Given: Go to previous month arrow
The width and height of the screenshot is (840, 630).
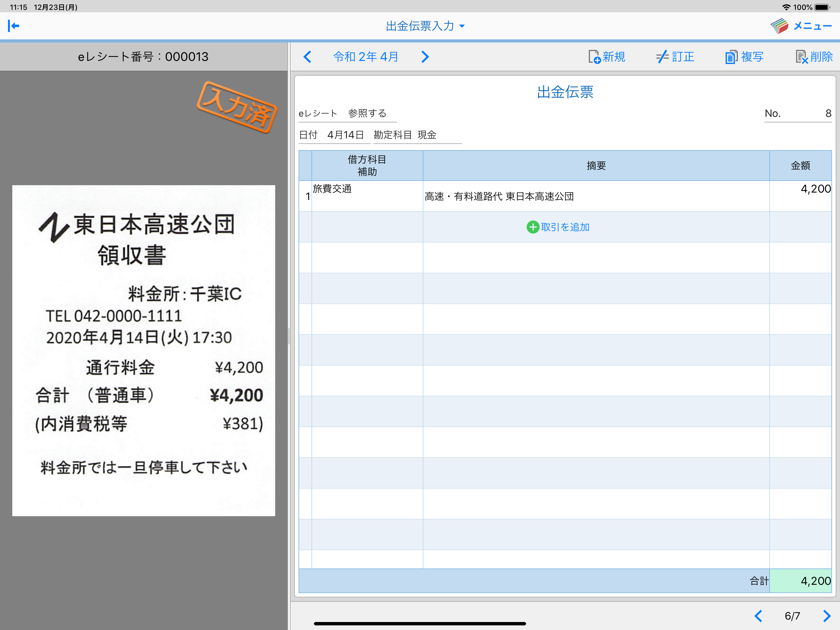Looking at the screenshot, I should (x=307, y=57).
